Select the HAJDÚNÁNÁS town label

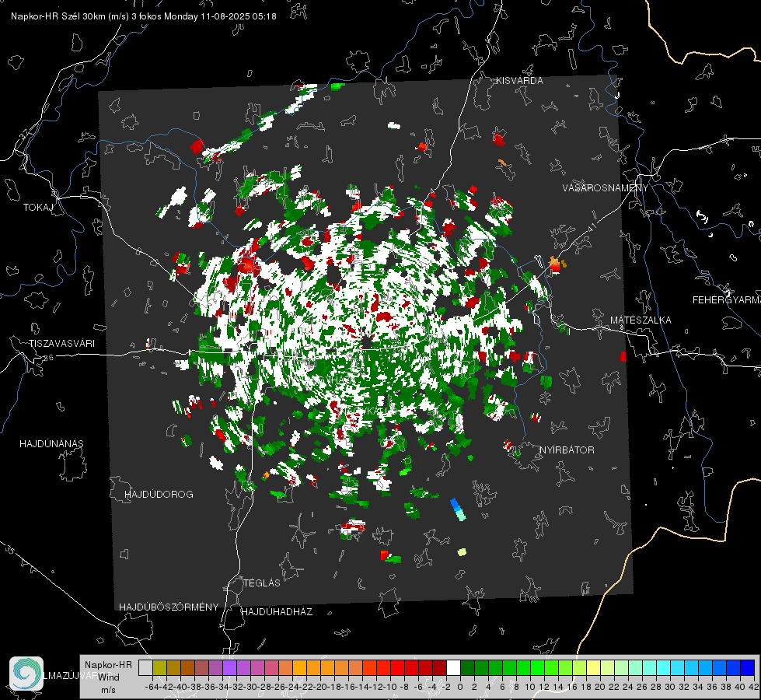(x=51, y=443)
